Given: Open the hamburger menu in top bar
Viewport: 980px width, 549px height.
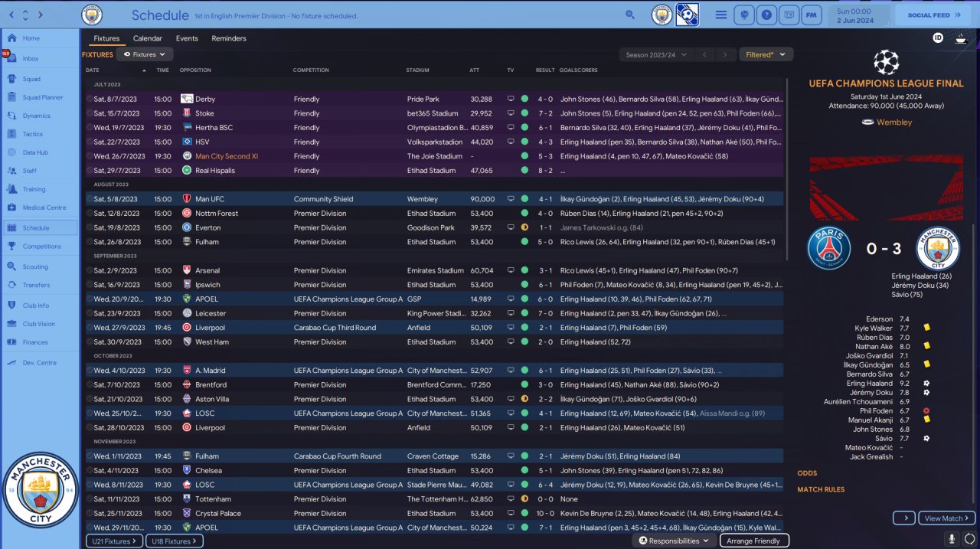Looking at the screenshot, I should click(721, 15).
